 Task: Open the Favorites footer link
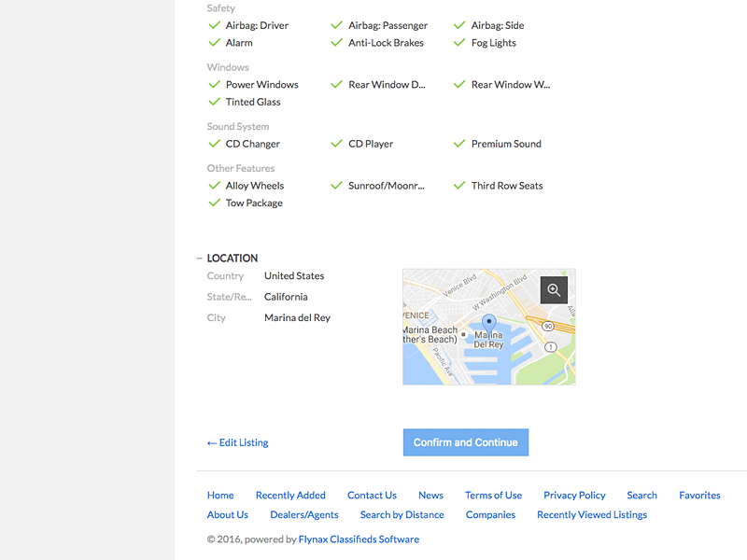(699, 496)
